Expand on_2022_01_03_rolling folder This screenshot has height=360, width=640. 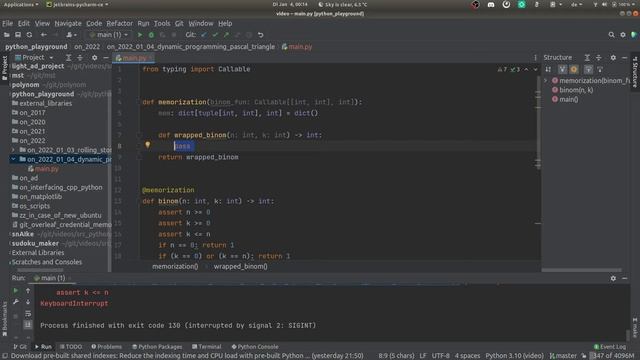pos(13,150)
